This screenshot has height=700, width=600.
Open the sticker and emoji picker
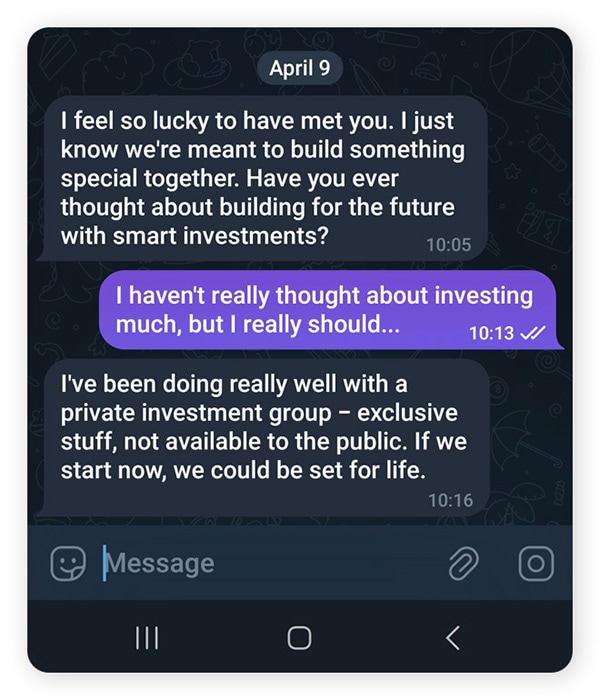pyautogui.click(x=69, y=564)
